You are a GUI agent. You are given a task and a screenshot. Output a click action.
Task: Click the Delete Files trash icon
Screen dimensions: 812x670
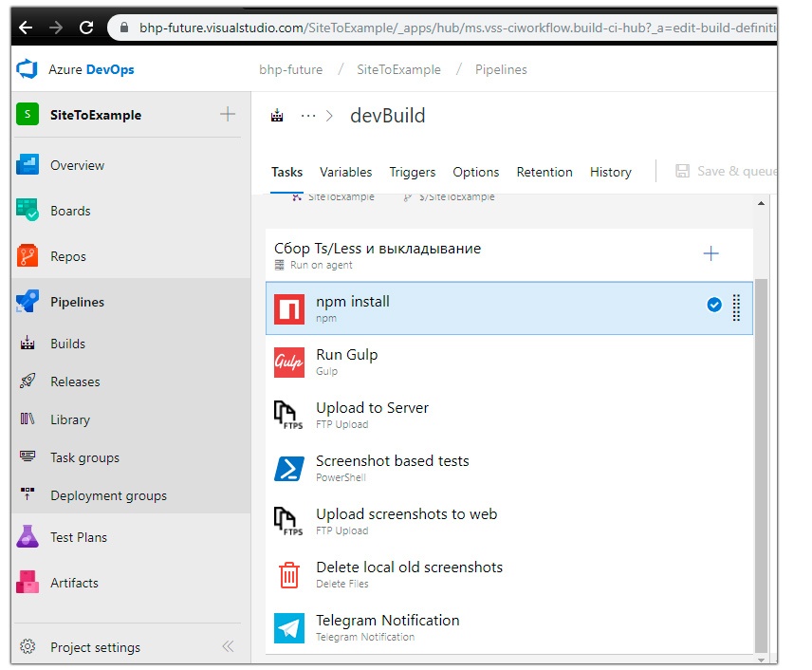point(289,573)
